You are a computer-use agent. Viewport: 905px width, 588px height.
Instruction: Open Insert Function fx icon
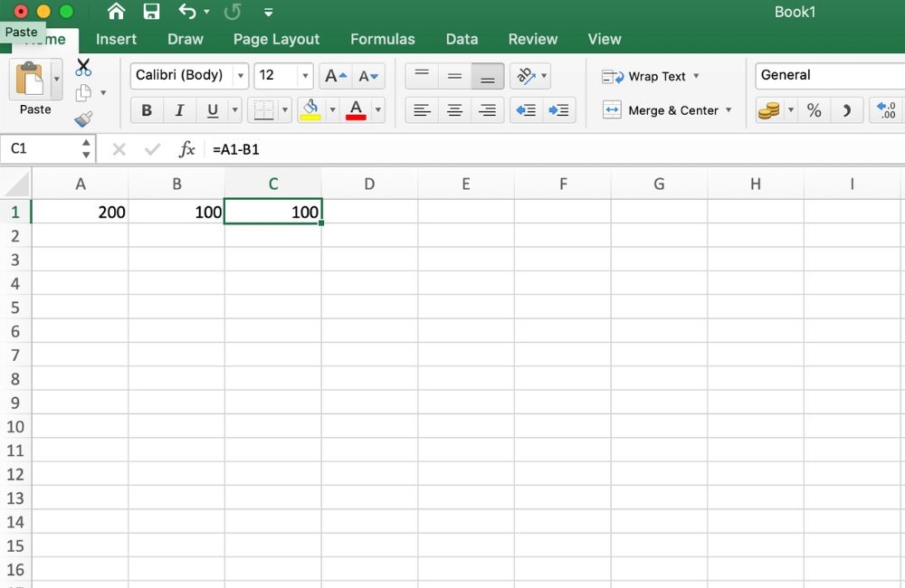tap(187, 149)
